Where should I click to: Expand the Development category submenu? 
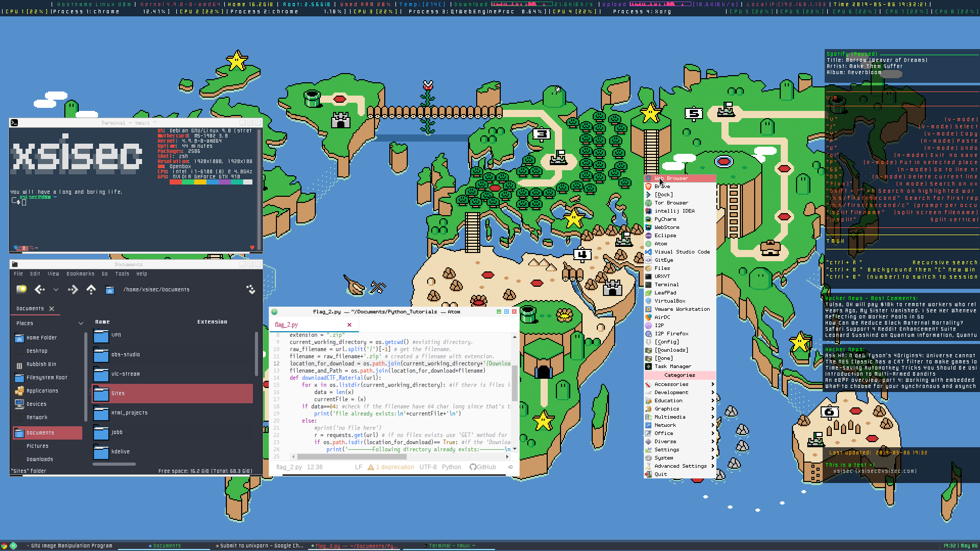[x=680, y=393]
